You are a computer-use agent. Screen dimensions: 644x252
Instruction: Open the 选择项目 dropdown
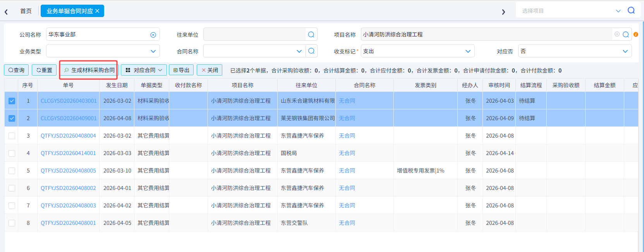click(x=618, y=11)
